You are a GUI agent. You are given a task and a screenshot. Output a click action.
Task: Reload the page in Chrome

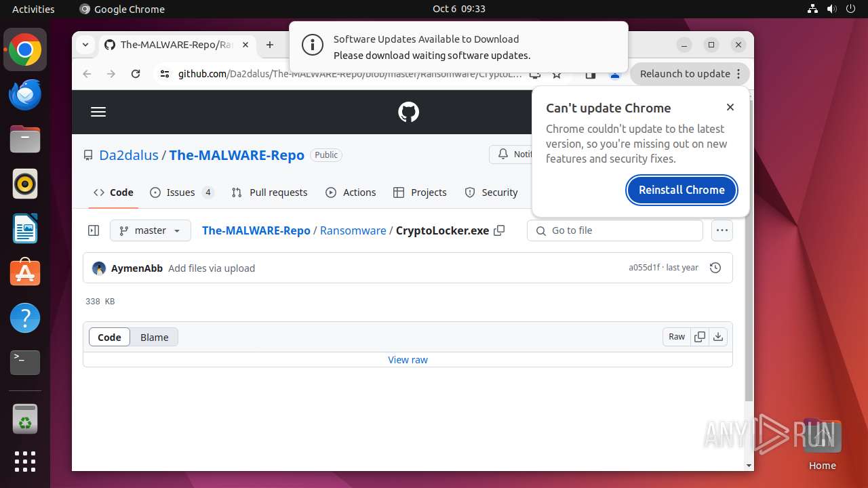[136, 74]
